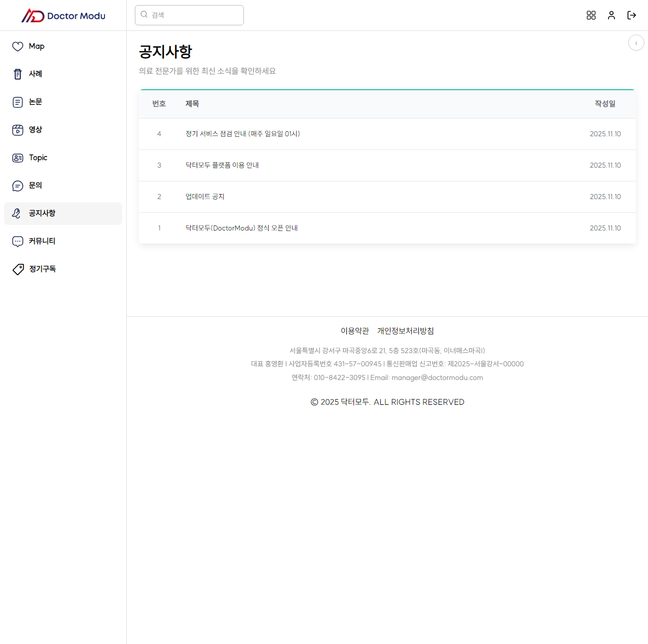Open the user profile icon
The width and height of the screenshot is (648, 644).
coord(611,15)
